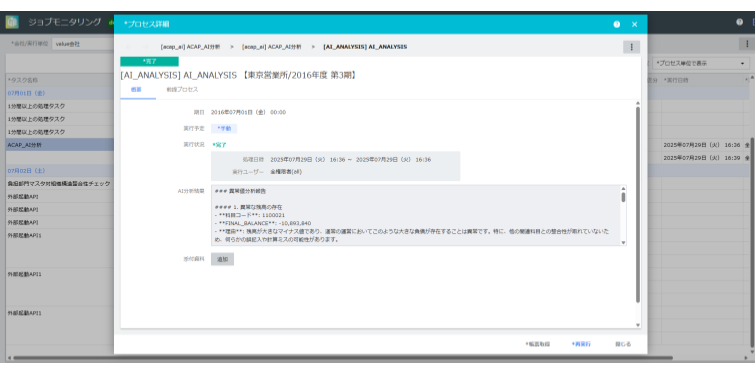Click the dialog content scrollbar's down arrow
Image resolution: width=755 pixels, height=374 pixels.
638,325
